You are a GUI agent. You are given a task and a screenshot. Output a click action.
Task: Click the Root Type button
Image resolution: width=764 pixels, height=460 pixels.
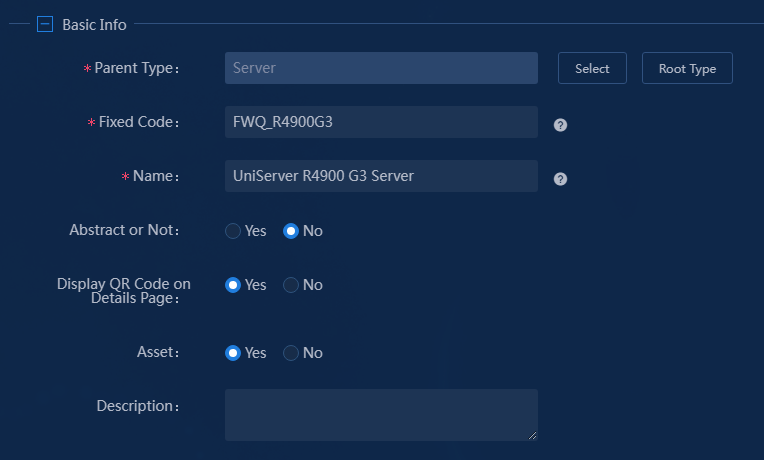click(687, 68)
